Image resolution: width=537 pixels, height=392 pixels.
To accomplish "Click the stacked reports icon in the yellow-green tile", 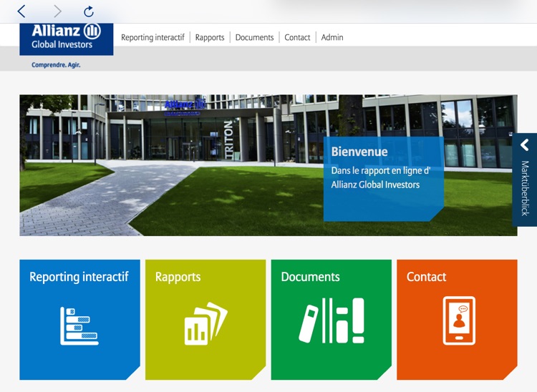I will [205, 323].
